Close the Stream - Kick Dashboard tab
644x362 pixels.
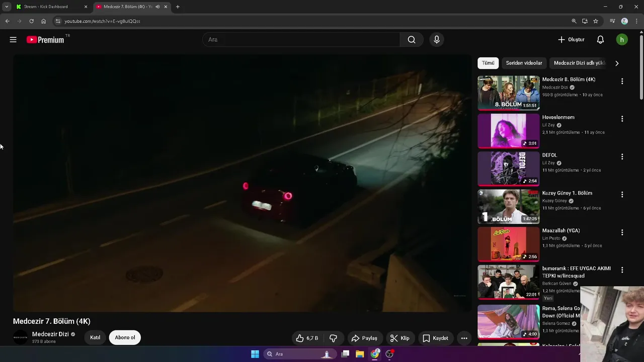pyautogui.click(x=86, y=7)
